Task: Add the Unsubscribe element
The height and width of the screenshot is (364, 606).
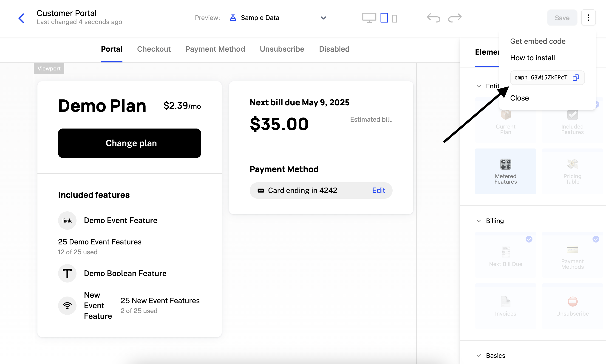Action: pyautogui.click(x=572, y=306)
